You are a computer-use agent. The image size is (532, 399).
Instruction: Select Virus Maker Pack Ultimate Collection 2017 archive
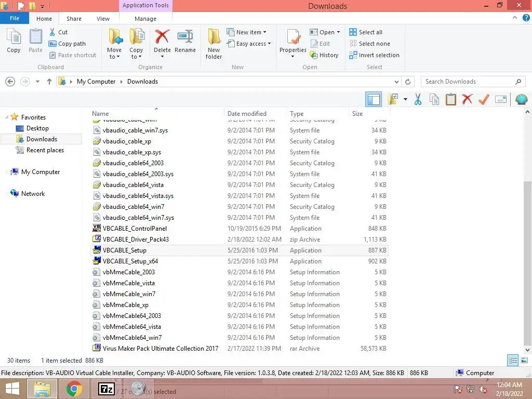click(x=239, y=349)
